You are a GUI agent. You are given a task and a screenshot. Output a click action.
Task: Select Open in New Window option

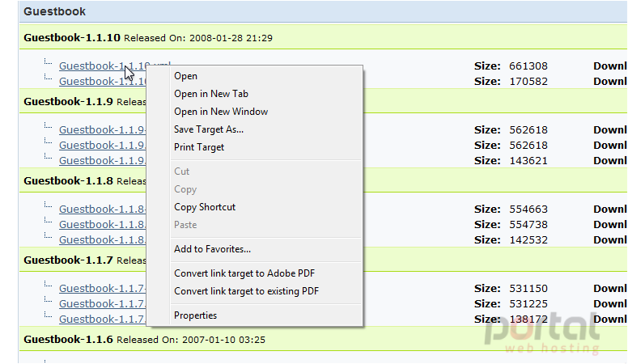(x=221, y=112)
